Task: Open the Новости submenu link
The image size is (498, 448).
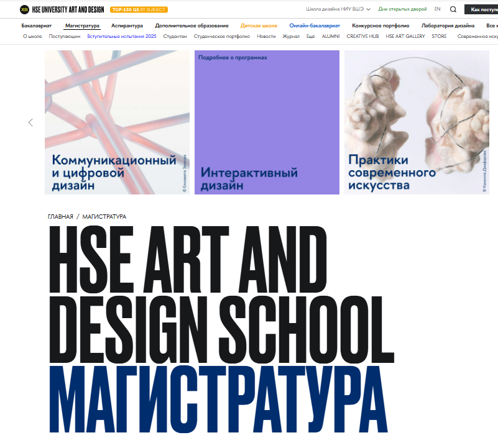Action: click(x=266, y=37)
